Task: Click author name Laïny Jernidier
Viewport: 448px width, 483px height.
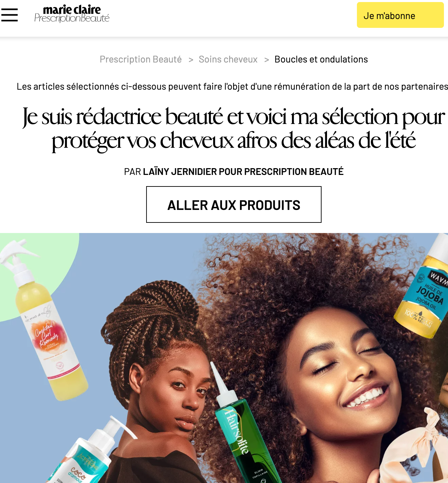Action: pyautogui.click(x=180, y=172)
